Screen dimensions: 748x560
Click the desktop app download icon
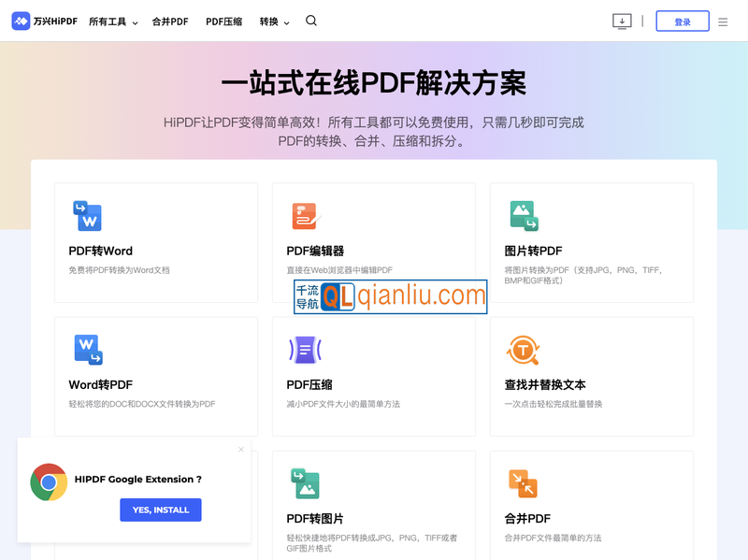pyautogui.click(x=621, y=20)
